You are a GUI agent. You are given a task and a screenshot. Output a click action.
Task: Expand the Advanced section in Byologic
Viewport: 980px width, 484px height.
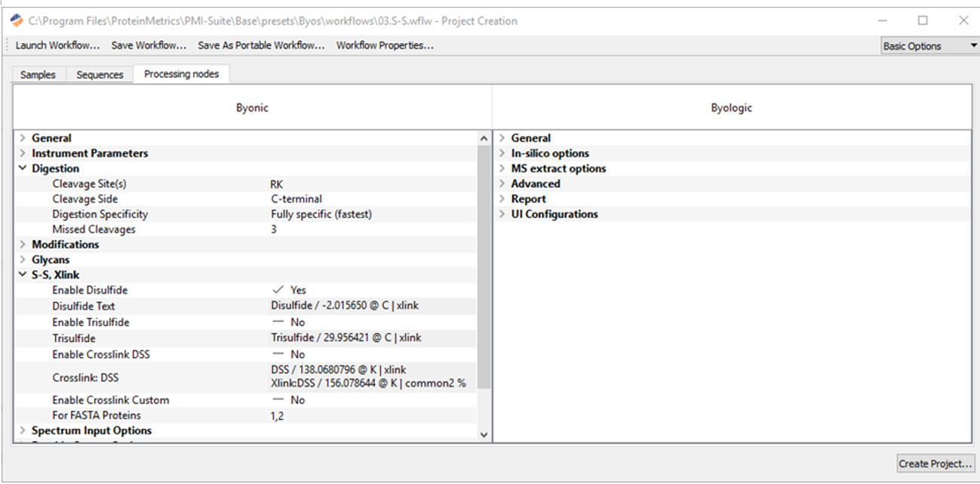coord(502,183)
